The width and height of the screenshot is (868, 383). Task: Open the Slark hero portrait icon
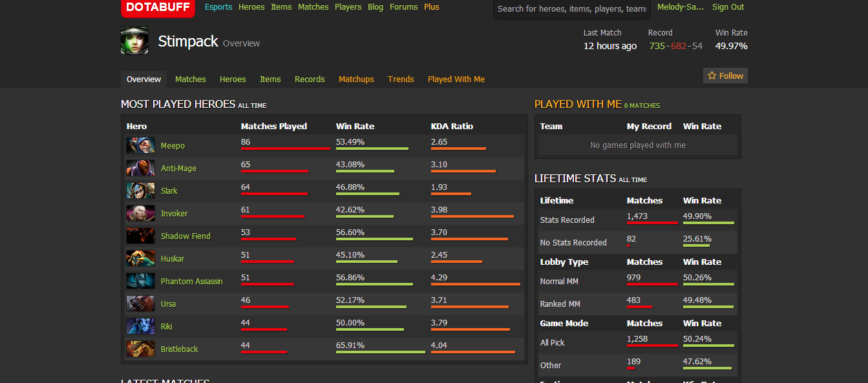pyautogui.click(x=140, y=191)
